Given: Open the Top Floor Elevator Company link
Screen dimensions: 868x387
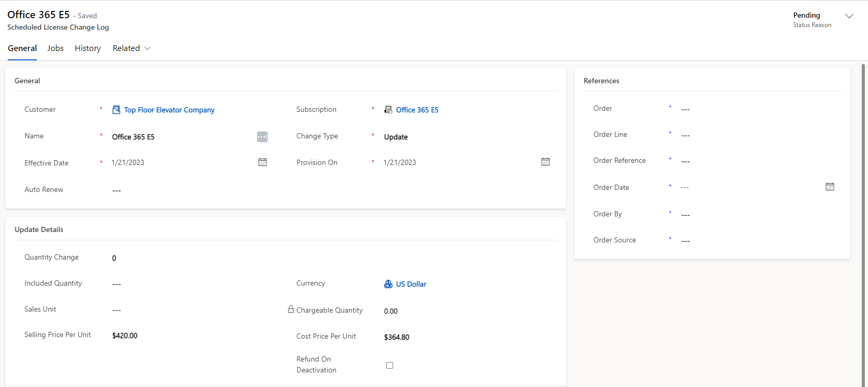Looking at the screenshot, I should pyautogui.click(x=169, y=110).
